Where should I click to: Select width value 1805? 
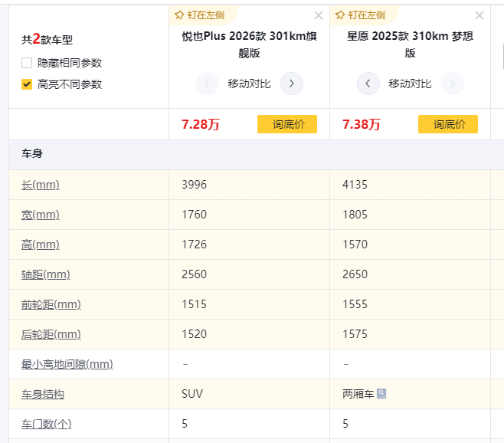(355, 215)
